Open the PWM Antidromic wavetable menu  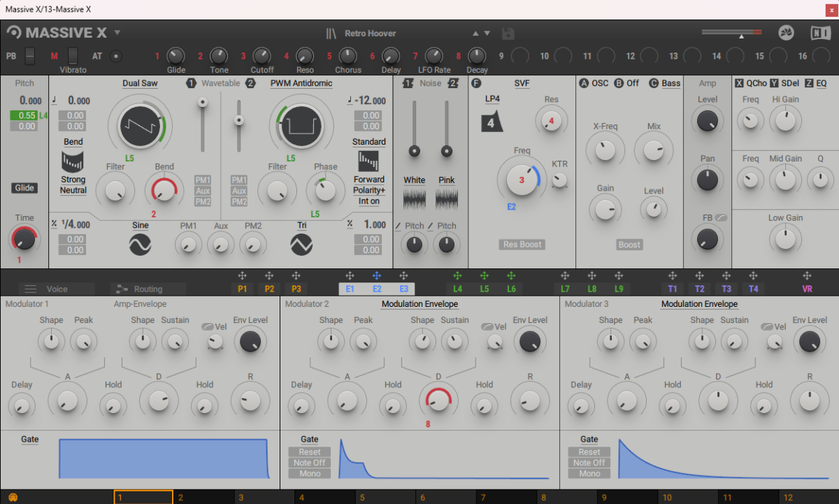tap(301, 83)
